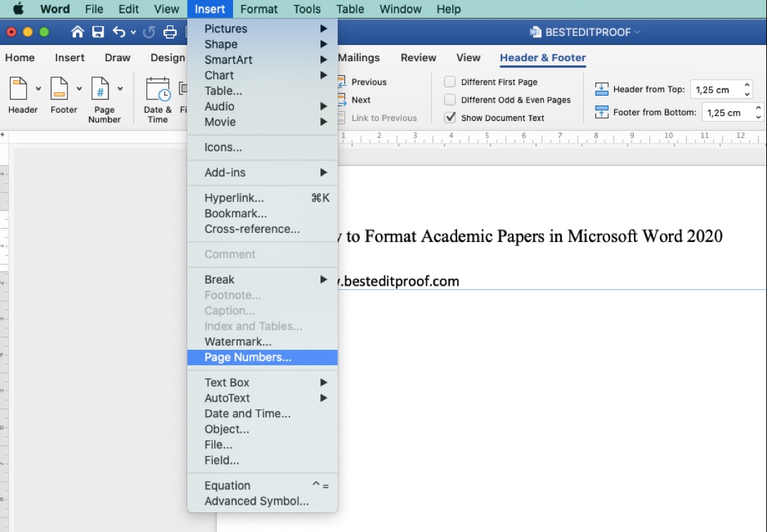
Task: Insert a Date & Time field
Action: click(x=159, y=95)
